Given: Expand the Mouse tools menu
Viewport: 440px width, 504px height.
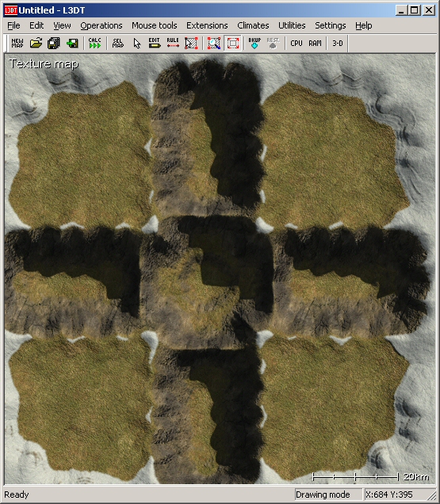Looking at the screenshot, I should click(155, 25).
